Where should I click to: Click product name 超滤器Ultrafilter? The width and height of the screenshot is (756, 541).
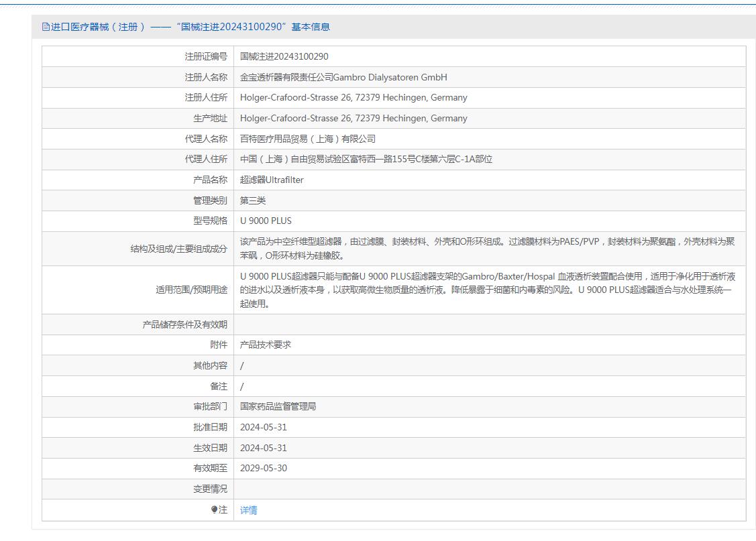click(272, 180)
